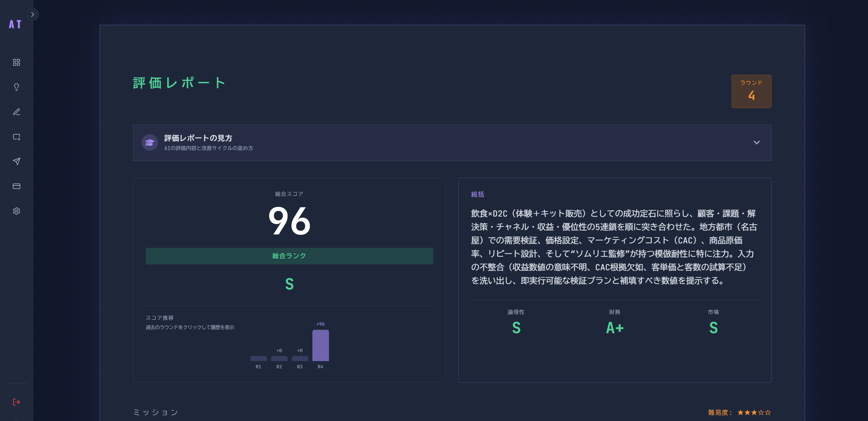Expand the sidebar with the arrow button
This screenshot has height=421, width=868.
click(33, 14)
